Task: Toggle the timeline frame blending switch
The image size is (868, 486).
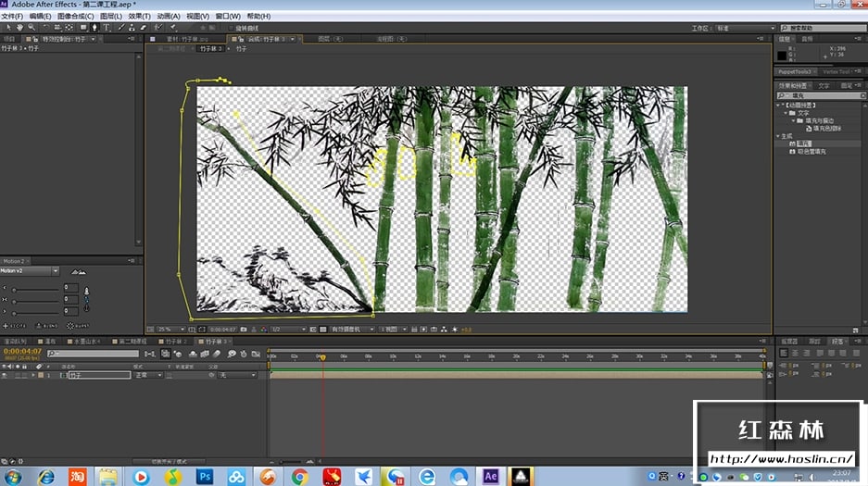Action: pyautogui.click(x=205, y=354)
